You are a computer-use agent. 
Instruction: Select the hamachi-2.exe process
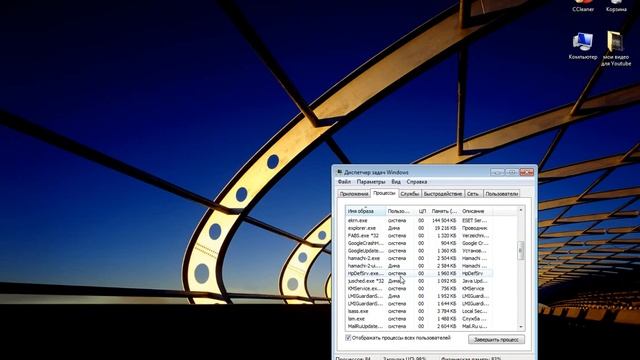point(419,258)
